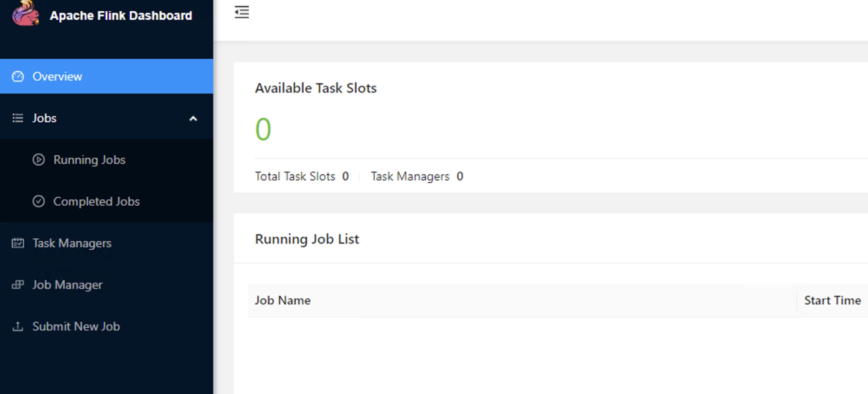Open the Job Manager section
The height and width of the screenshot is (394, 868).
click(x=67, y=285)
